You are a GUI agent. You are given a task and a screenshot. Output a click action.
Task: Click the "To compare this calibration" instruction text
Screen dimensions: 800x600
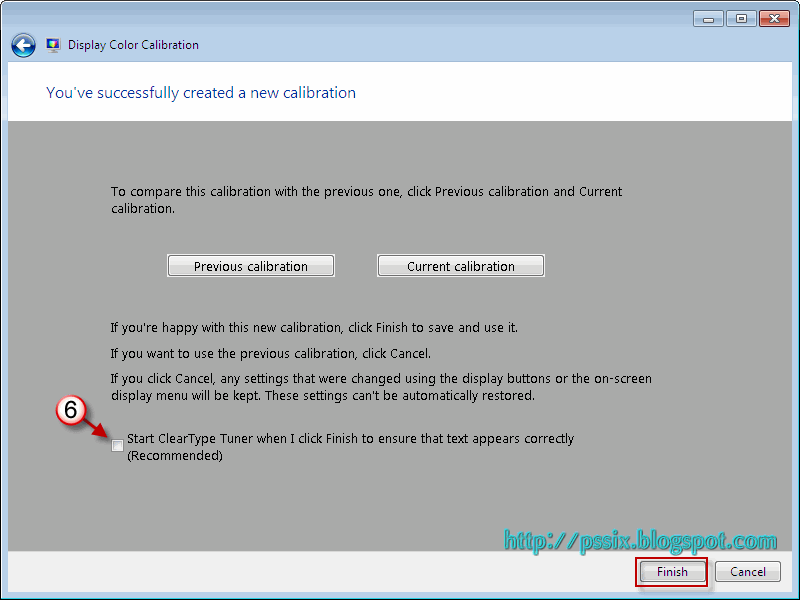366,200
